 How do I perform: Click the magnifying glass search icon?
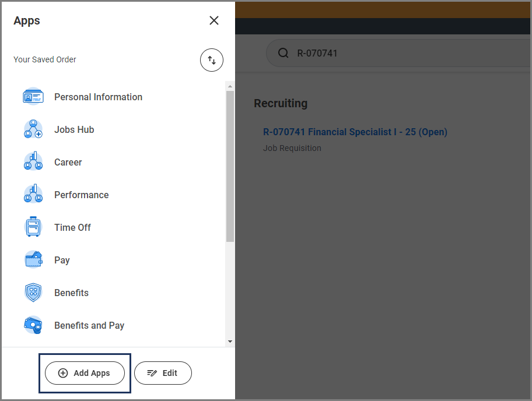(x=283, y=53)
